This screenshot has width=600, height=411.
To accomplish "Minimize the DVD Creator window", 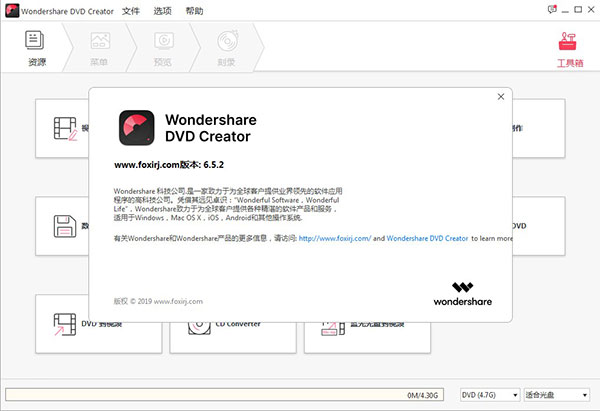I will tap(565, 10).
